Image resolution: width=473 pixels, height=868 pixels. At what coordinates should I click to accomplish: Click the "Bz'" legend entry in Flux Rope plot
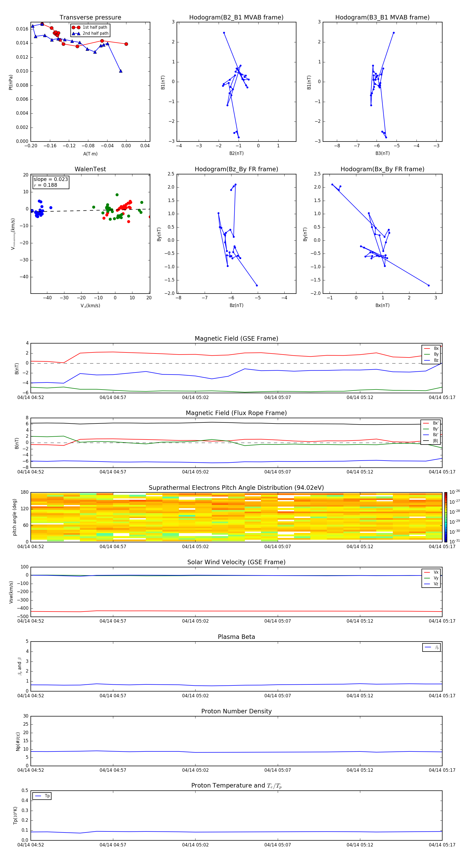431,435
